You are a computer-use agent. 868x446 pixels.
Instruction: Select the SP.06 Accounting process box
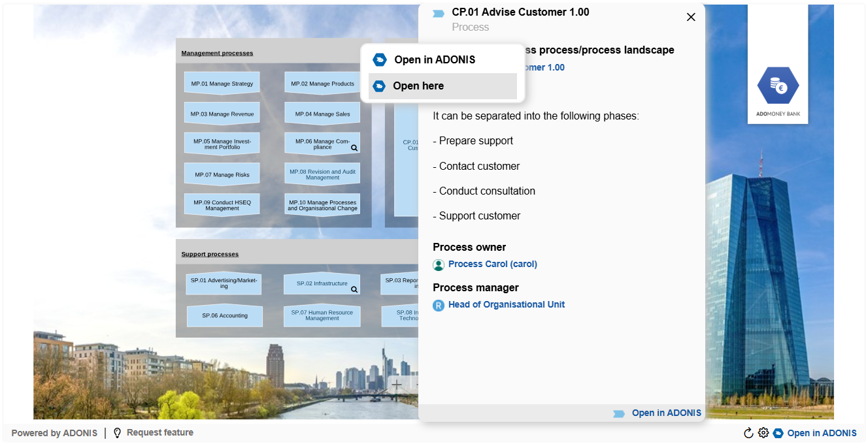click(225, 316)
